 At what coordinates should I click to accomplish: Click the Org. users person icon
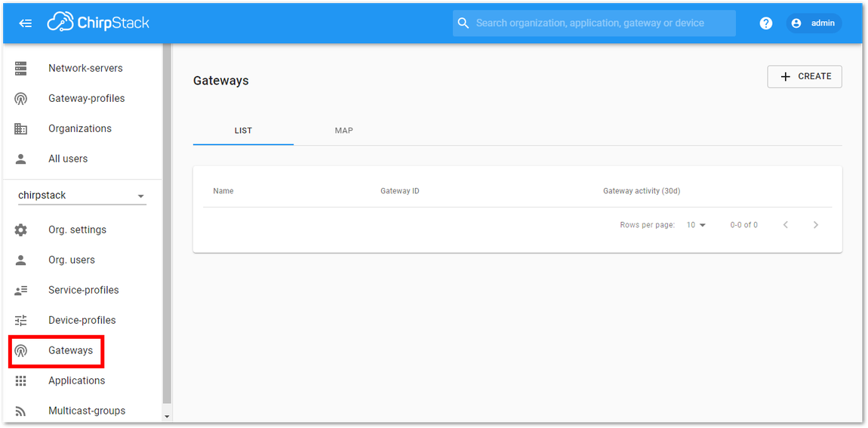click(x=20, y=260)
